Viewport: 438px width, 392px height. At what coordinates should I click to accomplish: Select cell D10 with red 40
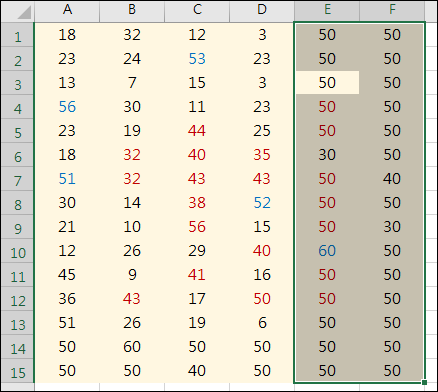(262, 251)
